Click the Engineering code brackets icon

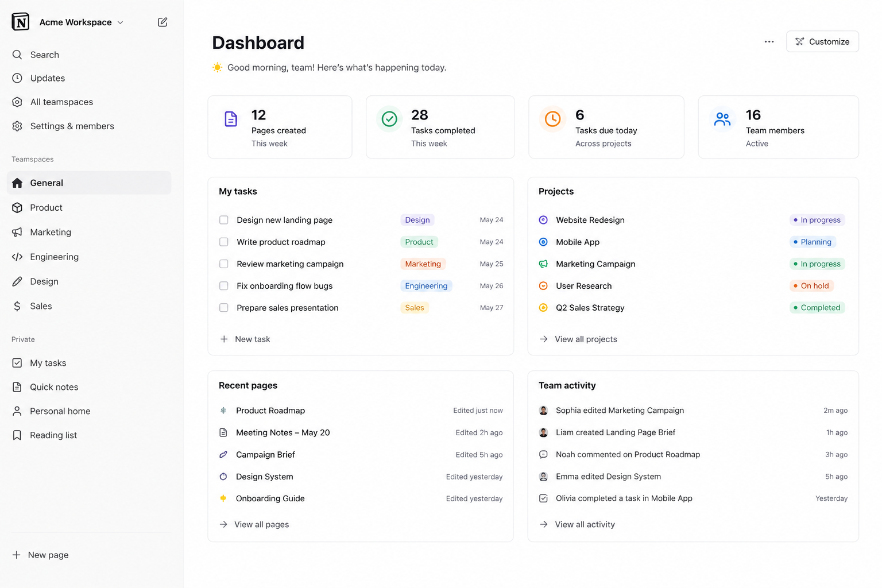[17, 257]
